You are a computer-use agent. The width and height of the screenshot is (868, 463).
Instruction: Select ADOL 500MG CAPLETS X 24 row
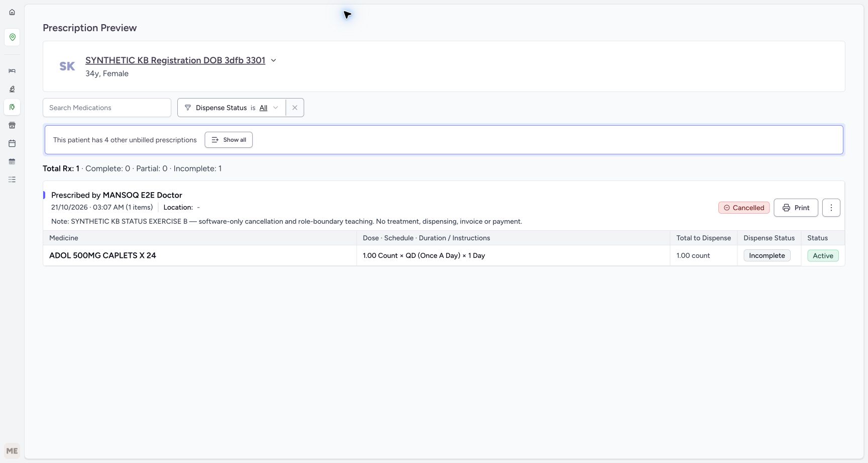coord(444,255)
